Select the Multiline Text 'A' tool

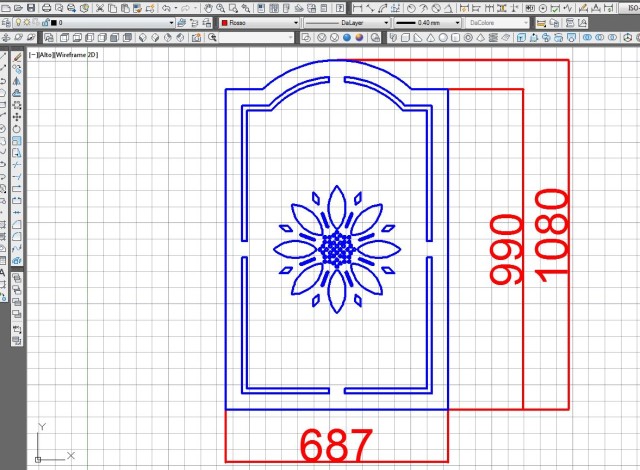click(x=3, y=272)
